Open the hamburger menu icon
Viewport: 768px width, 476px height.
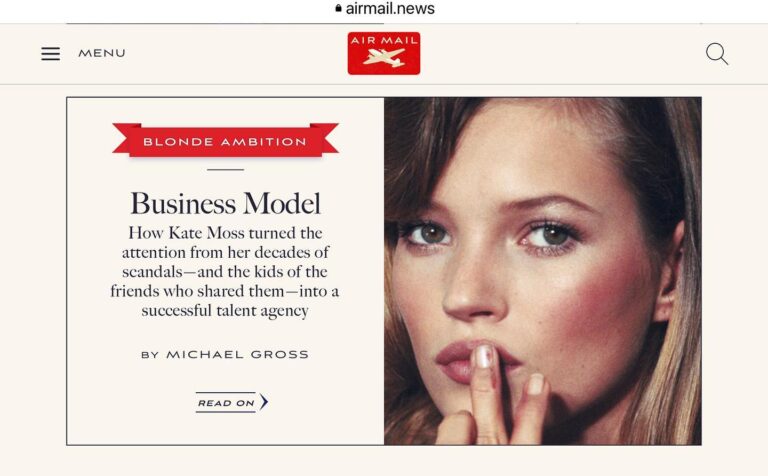pyautogui.click(x=50, y=53)
